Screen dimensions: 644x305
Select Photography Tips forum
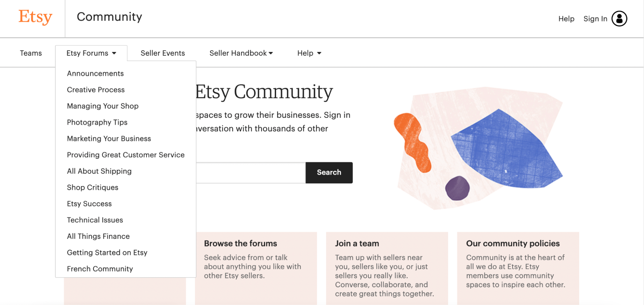tap(97, 122)
